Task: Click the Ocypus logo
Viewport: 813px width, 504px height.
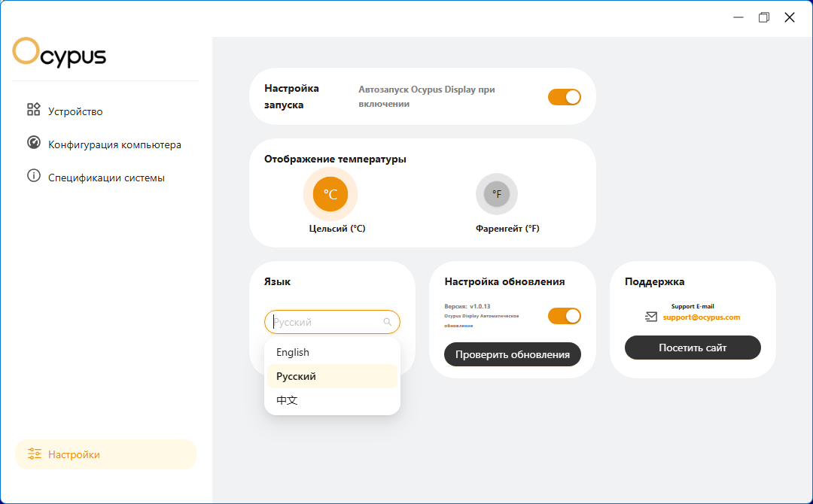Action: [59, 53]
